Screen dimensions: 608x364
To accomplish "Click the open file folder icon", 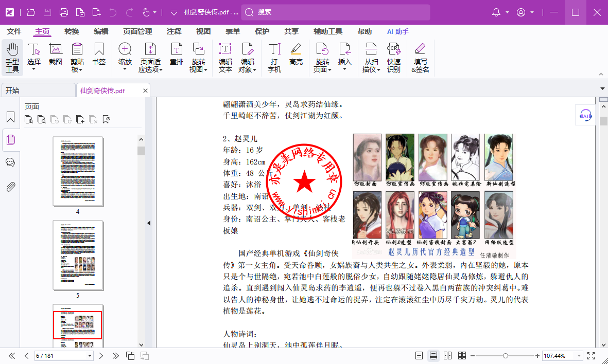I will (x=31, y=12).
